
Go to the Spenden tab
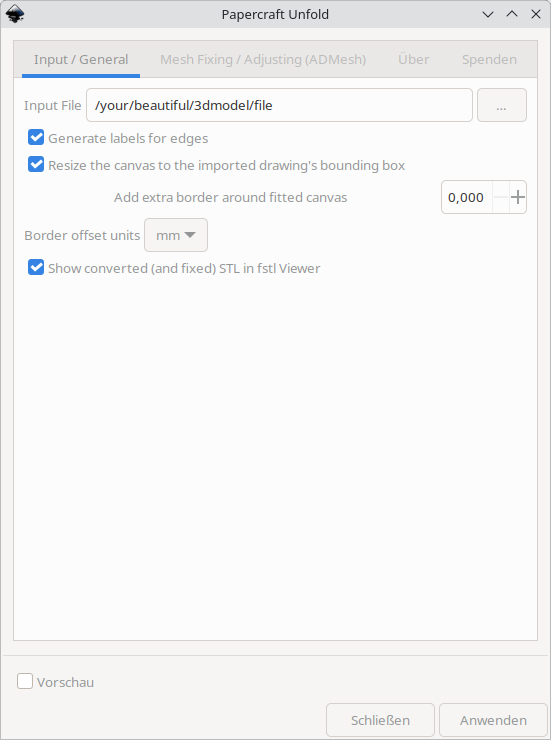[489, 59]
